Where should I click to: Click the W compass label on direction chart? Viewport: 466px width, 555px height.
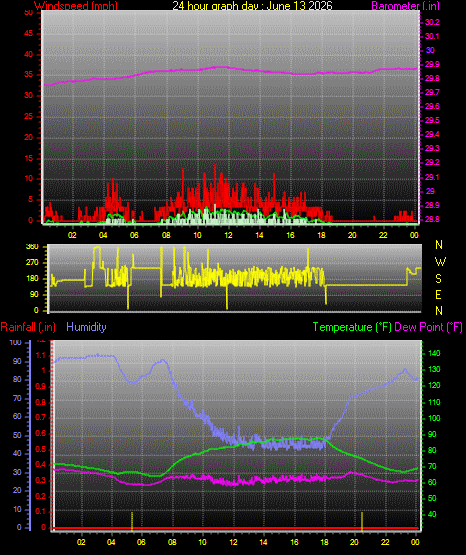point(440,262)
